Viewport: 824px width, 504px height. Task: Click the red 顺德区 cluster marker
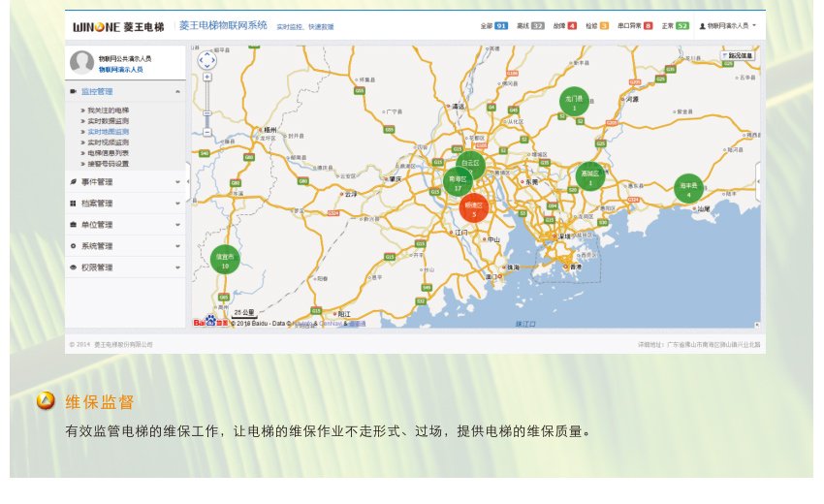tap(473, 208)
